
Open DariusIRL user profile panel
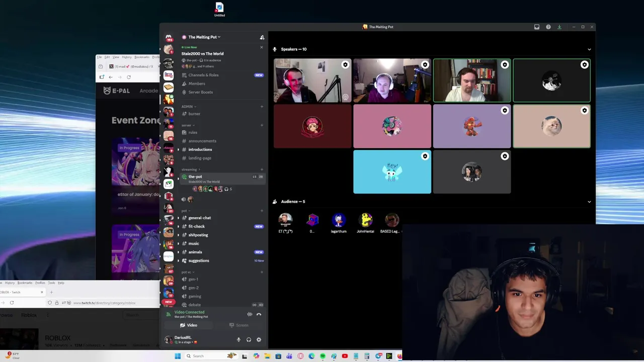tap(181, 340)
